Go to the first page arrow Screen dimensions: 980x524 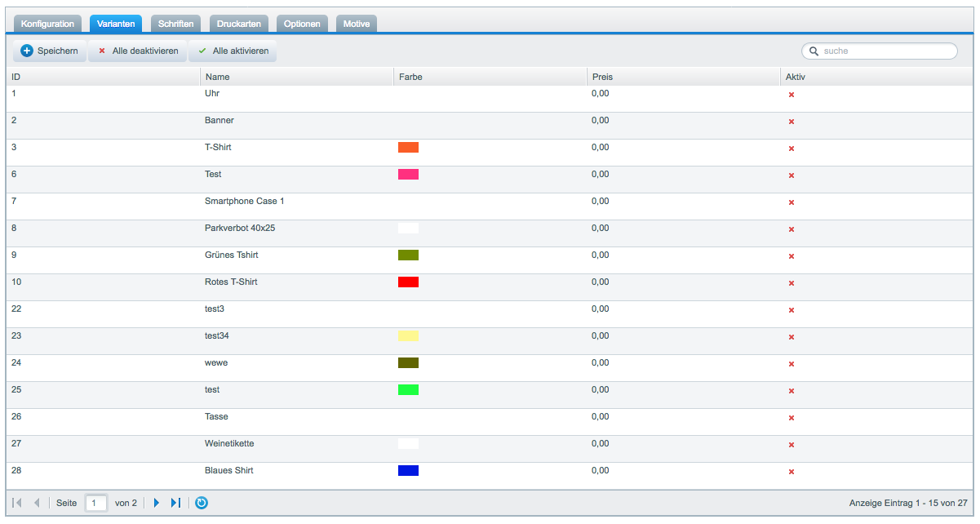[18, 503]
